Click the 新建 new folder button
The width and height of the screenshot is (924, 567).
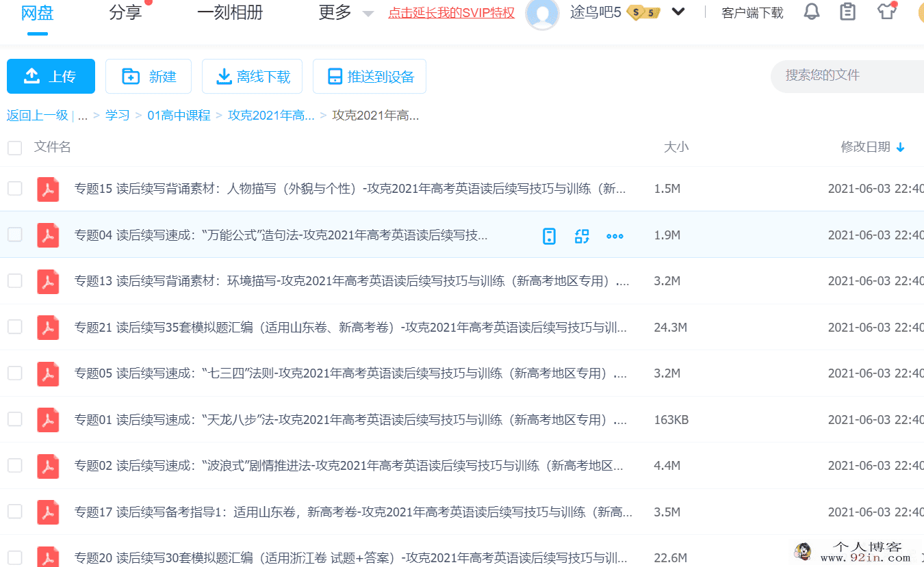[x=149, y=76]
